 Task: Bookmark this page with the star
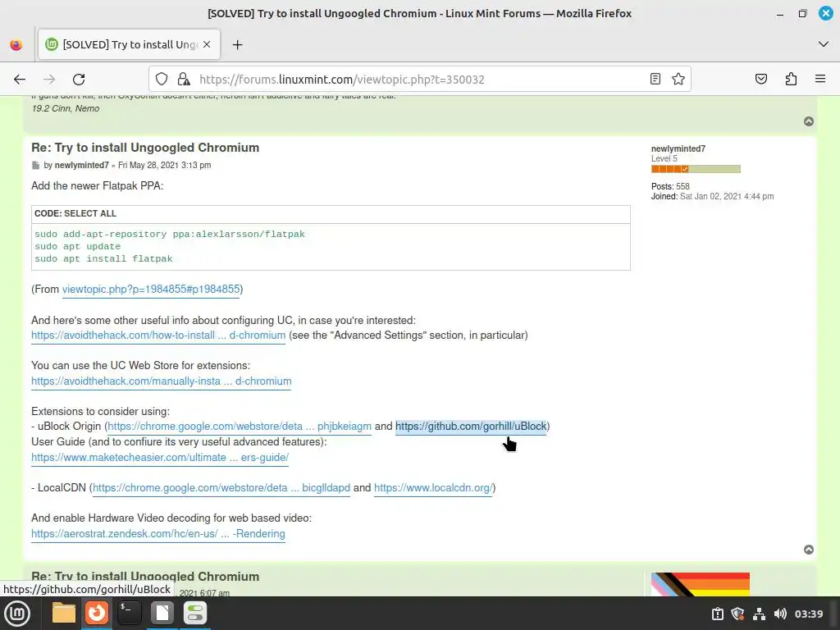[678, 79]
